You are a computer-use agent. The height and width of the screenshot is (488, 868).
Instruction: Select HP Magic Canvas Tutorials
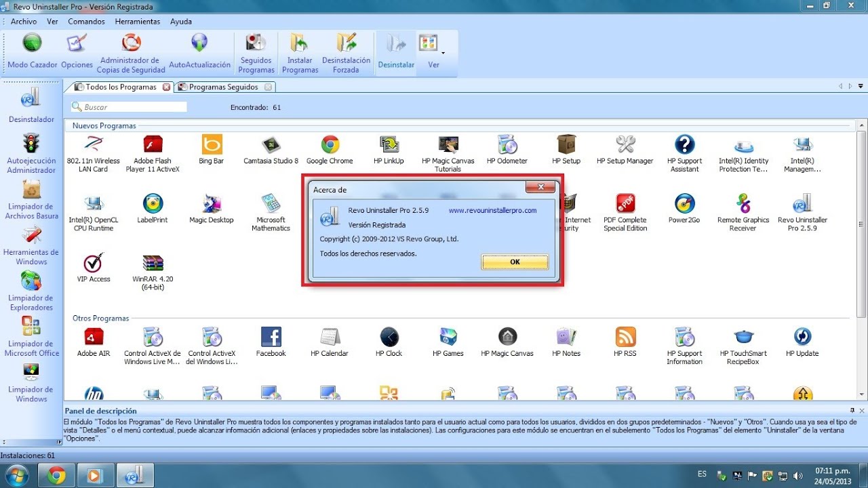point(448,153)
